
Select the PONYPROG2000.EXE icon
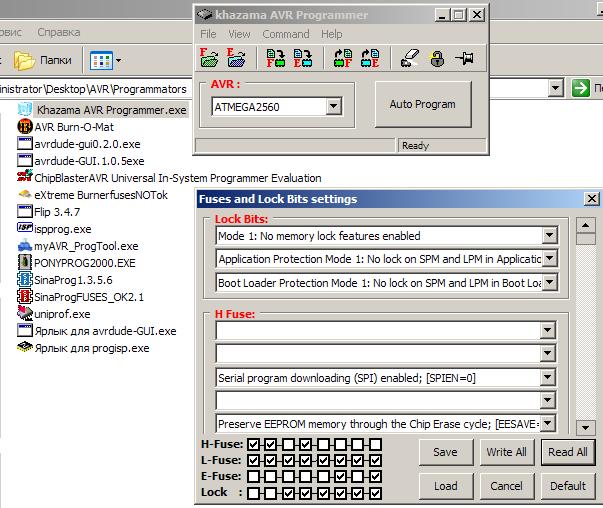pyautogui.click(x=25, y=262)
